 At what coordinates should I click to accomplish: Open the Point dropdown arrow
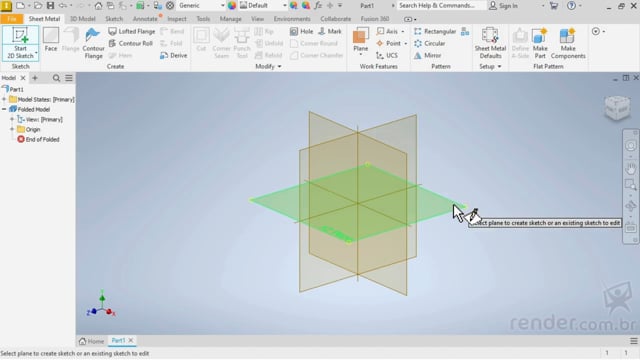click(405, 43)
